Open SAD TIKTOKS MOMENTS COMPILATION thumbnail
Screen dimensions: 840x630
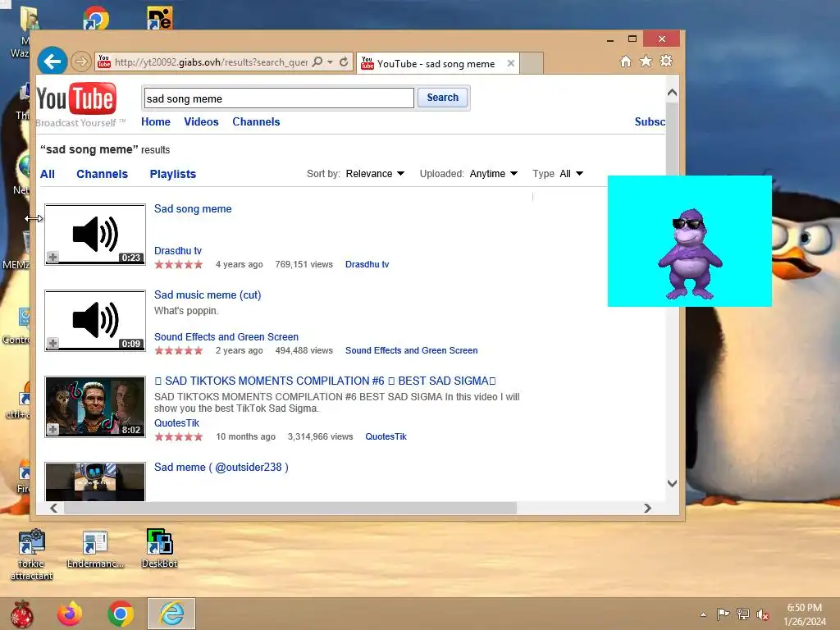coord(95,407)
